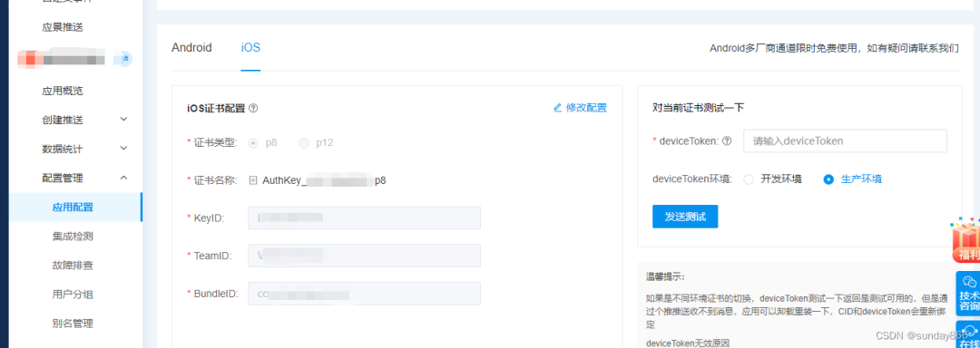Click the switch app icon beside the app name
980x348 pixels.
[x=124, y=59]
